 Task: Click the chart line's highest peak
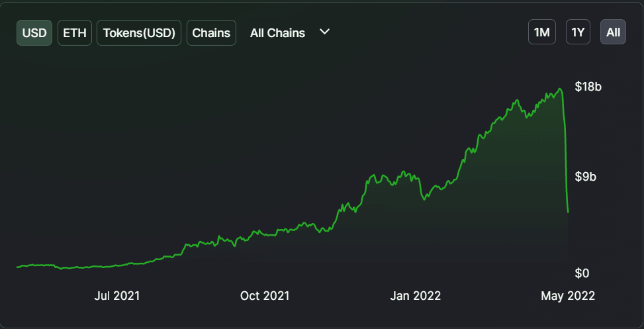[560, 89]
